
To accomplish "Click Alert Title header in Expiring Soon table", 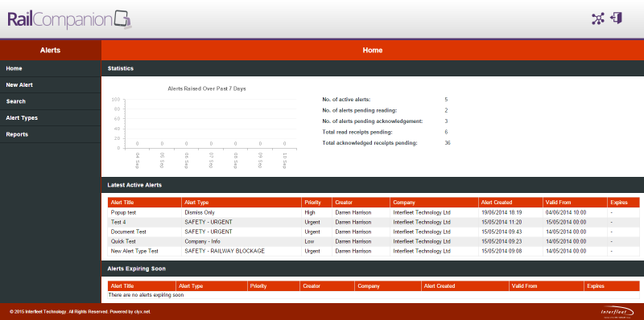I will (x=142, y=286).
